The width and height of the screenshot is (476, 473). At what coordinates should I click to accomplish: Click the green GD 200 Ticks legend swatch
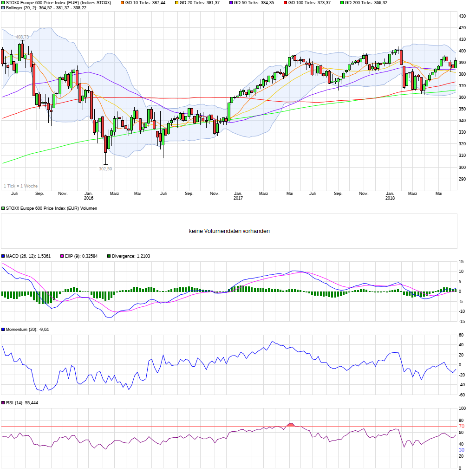tap(342, 3)
